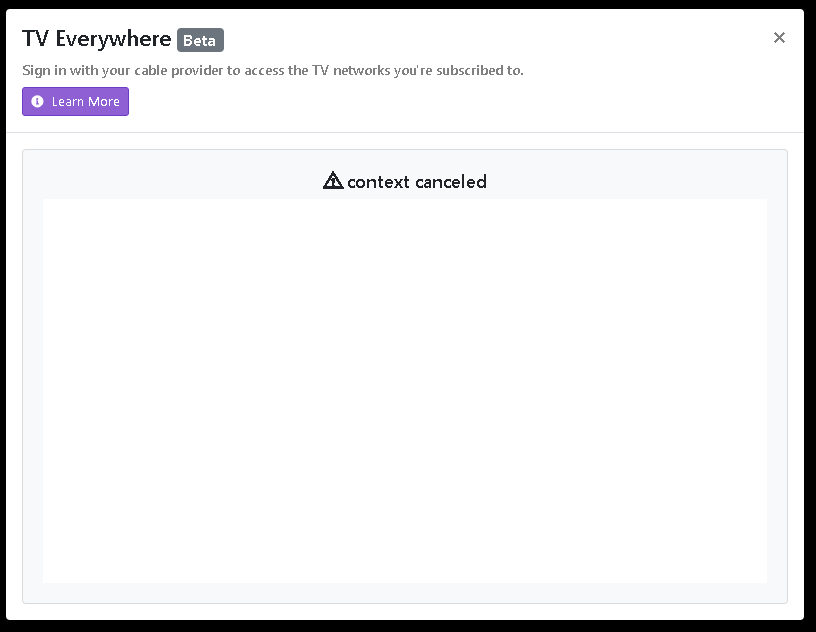
Task: Click the warning triangle icon
Action: click(x=333, y=181)
